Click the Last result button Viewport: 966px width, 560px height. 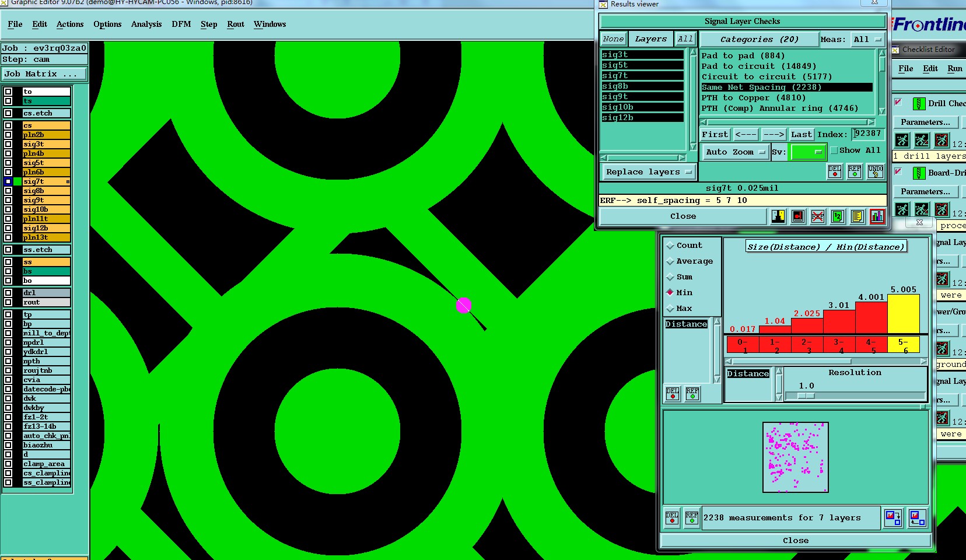pyautogui.click(x=801, y=135)
